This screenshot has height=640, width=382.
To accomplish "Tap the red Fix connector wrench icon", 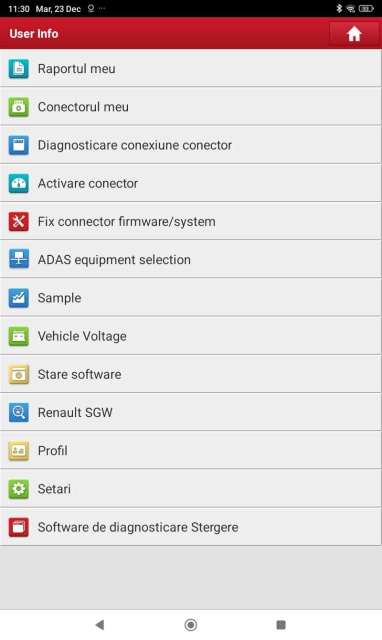I will (19, 221).
